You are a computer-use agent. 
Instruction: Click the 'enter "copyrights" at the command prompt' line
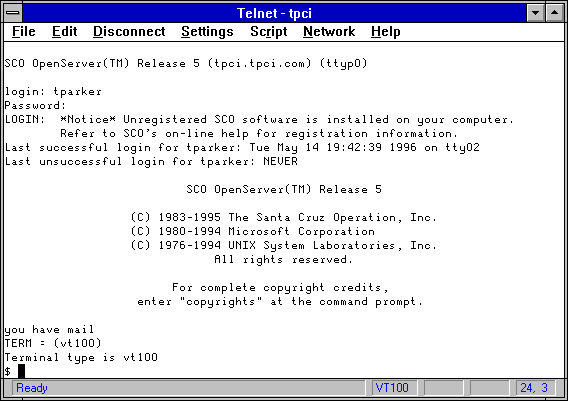pyautogui.click(x=280, y=301)
